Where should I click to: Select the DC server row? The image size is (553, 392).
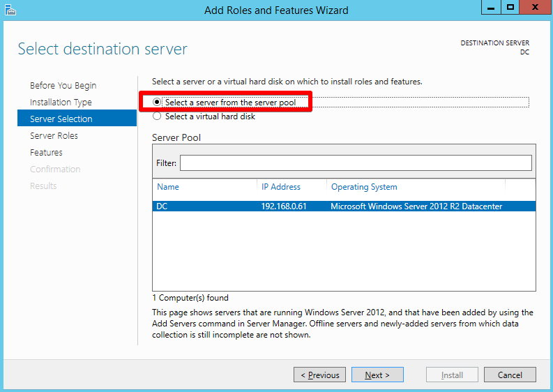pyautogui.click(x=344, y=206)
